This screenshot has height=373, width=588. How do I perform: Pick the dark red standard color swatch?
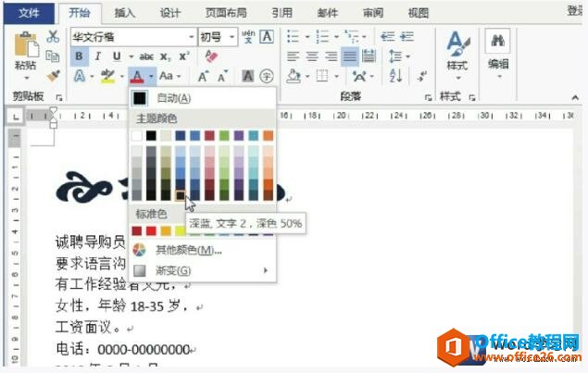coord(136,230)
